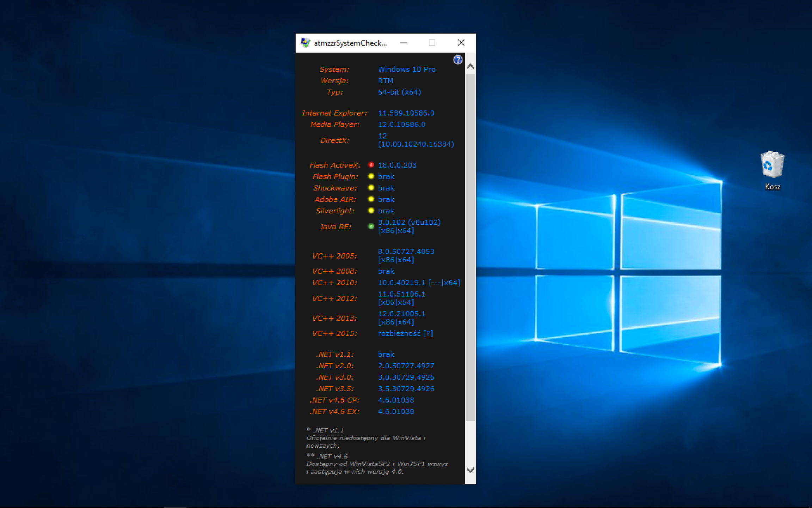This screenshot has height=508, width=812.
Task: Select Media Player version 12.0.10586.0
Action: [x=401, y=125]
